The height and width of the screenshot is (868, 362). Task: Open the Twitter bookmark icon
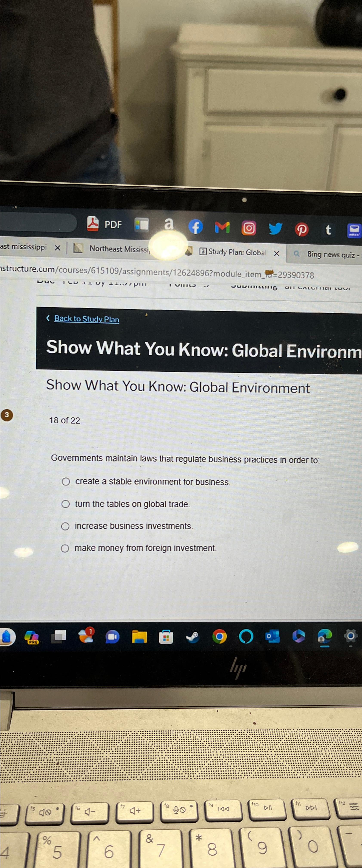coord(275,229)
